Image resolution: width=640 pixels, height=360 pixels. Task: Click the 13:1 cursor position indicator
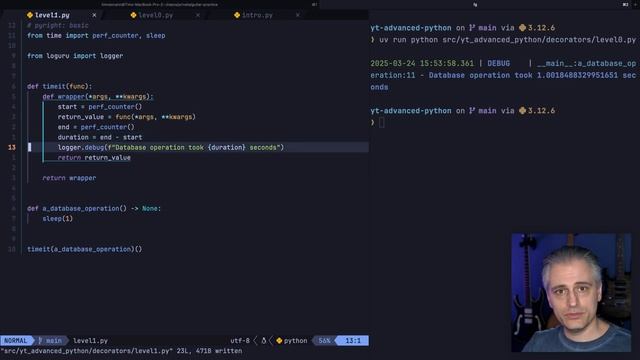(353, 340)
